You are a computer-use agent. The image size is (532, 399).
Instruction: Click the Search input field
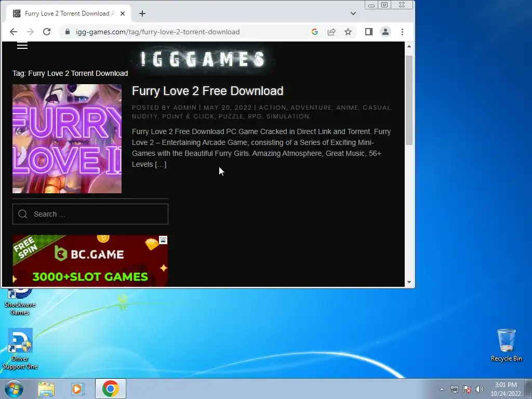pyautogui.click(x=90, y=214)
